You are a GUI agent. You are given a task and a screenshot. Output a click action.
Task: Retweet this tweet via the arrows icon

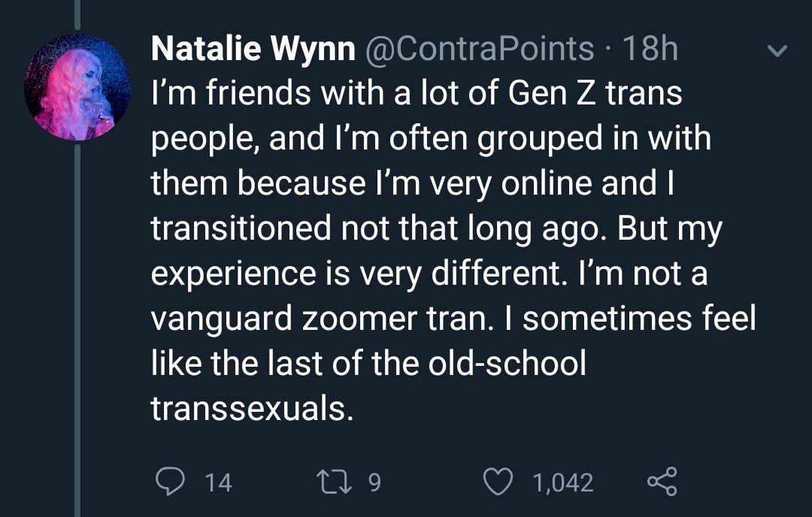334,481
